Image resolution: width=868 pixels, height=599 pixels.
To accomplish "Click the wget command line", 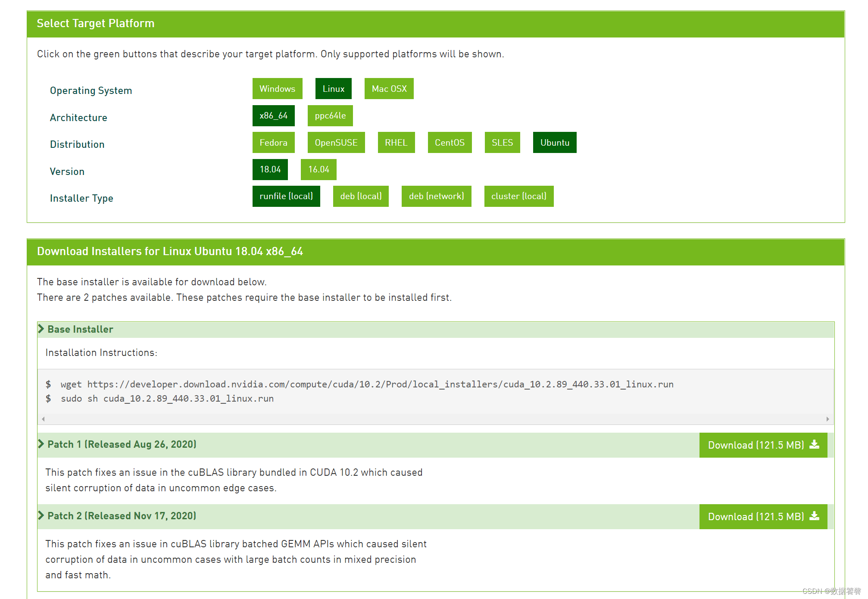I will [367, 384].
